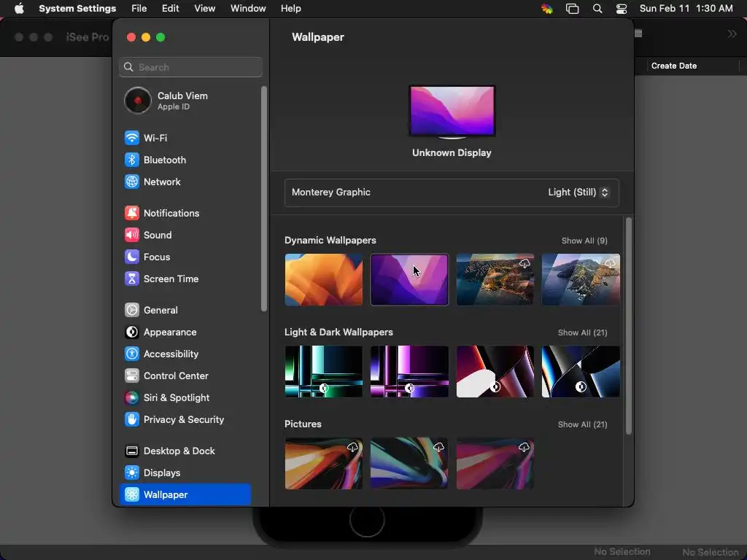Click the menu bar date and time
This screenshot has height=560, width=747.
click(x=686, y=9)
